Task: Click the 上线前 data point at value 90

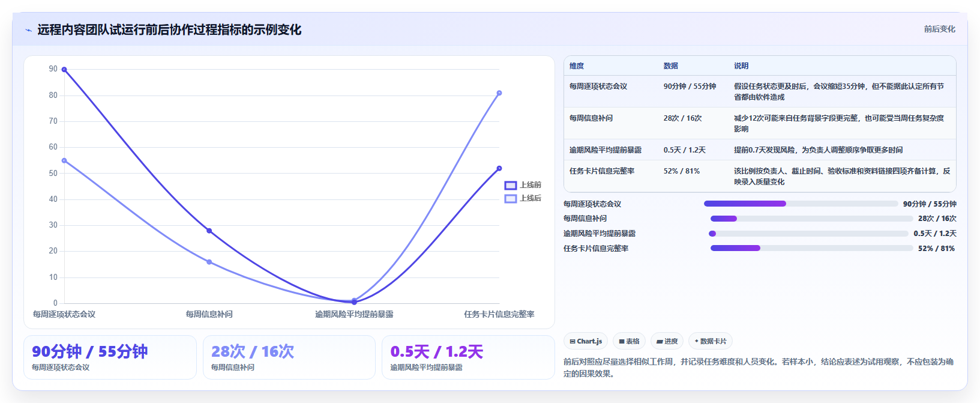Action: [64, 70]
